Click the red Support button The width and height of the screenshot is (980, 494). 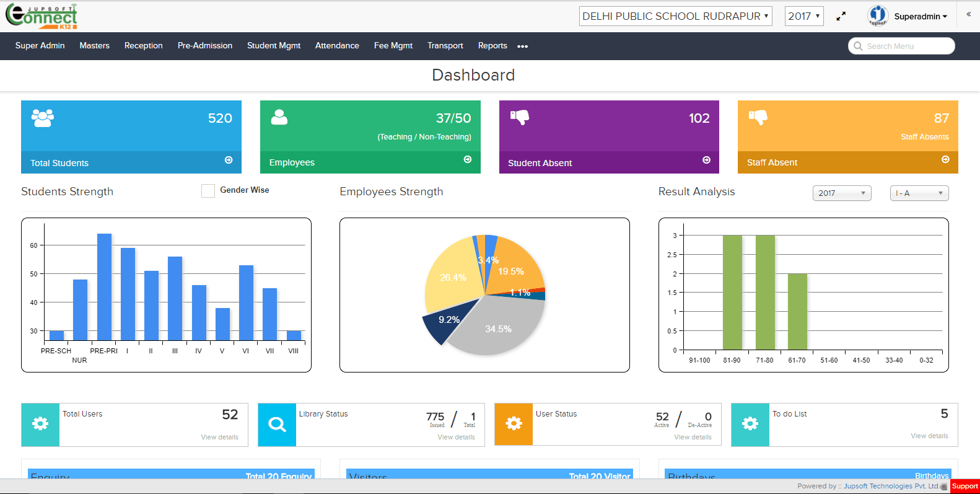click(965, 486)
